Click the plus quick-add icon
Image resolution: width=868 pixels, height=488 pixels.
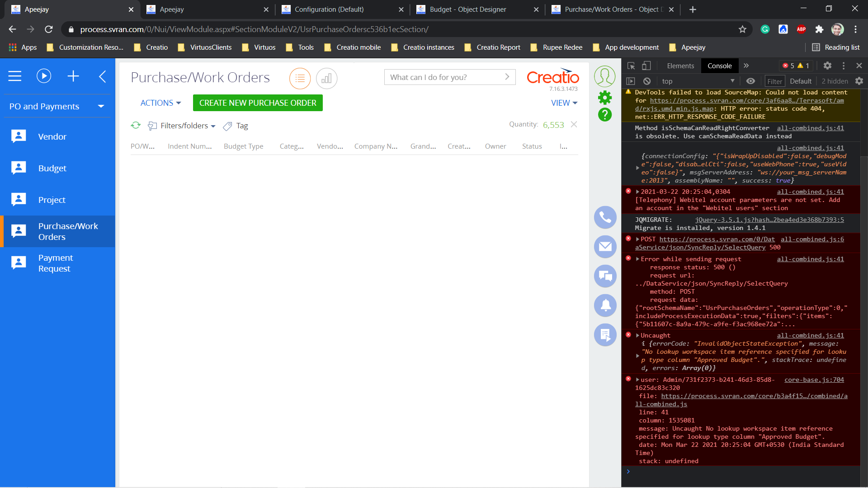(x=73, y=76)
